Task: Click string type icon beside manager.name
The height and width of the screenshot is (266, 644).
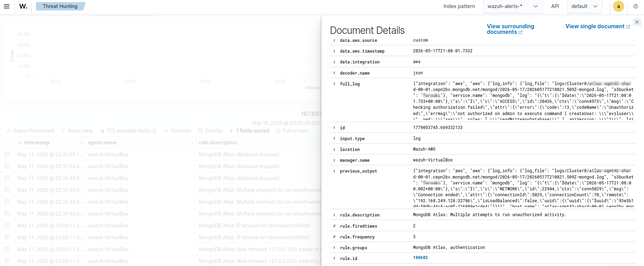Action: (334, 160)
